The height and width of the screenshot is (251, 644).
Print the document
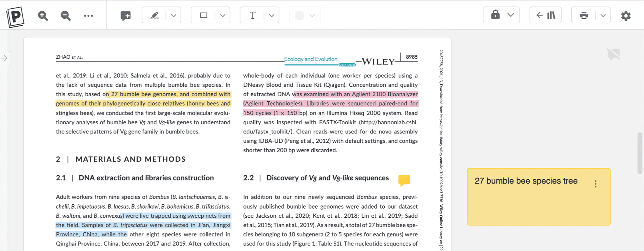click(x=584, y=15)
